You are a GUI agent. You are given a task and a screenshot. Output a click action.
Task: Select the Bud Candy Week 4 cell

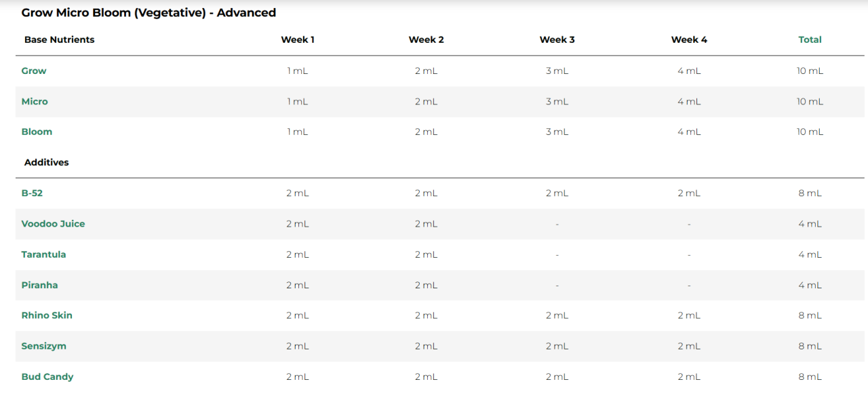[x=689, y=377]
